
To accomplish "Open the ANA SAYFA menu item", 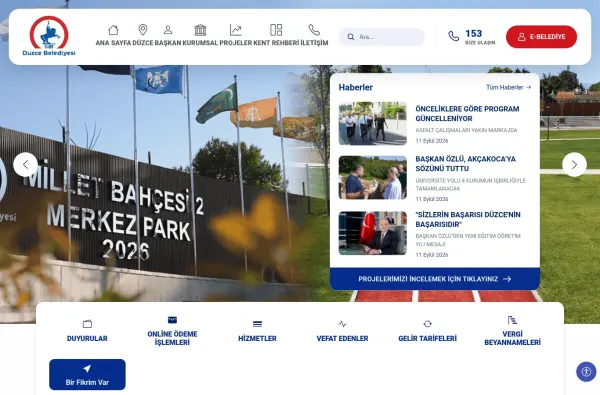I will (113, 43).
